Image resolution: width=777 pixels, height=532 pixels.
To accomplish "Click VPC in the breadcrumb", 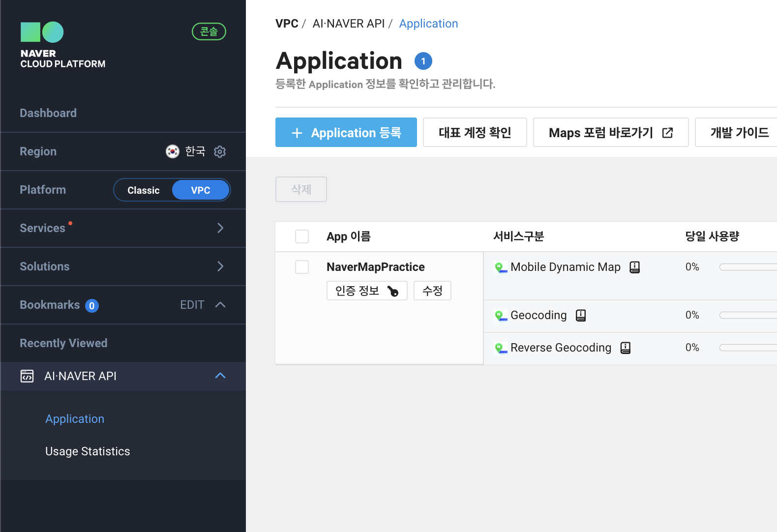I will [x=287, y=24].
